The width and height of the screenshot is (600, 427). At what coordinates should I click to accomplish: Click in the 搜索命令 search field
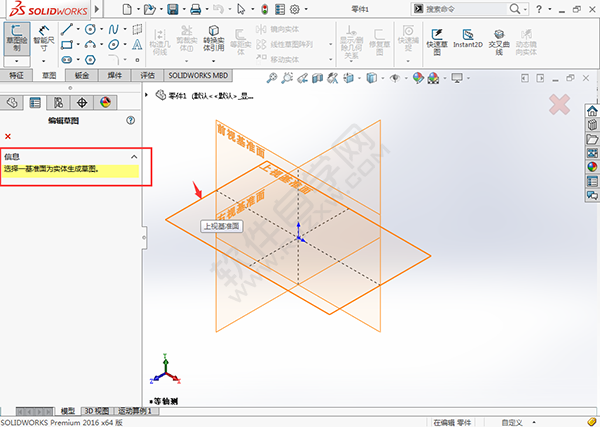pos(467,9)
